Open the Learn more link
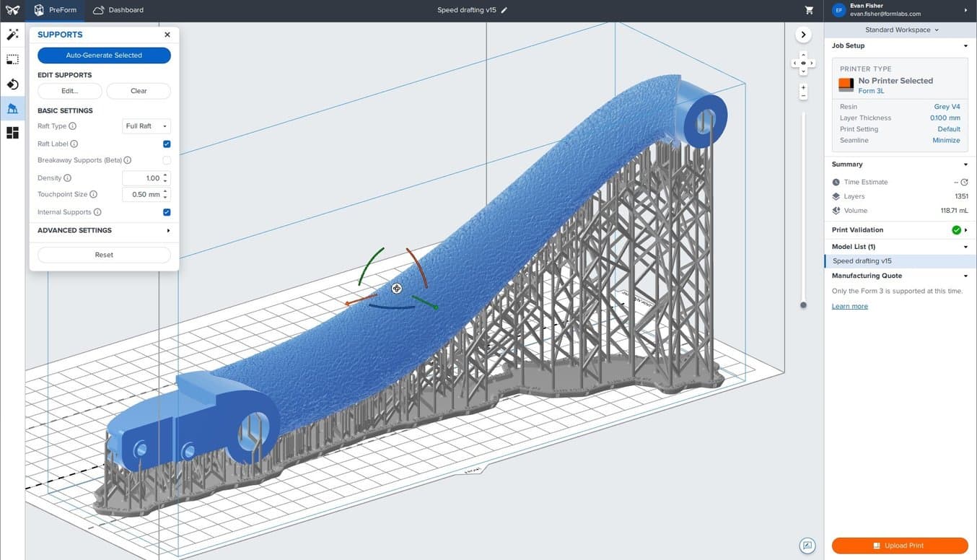This screenshot has height=560, width=977. [849, 306]
